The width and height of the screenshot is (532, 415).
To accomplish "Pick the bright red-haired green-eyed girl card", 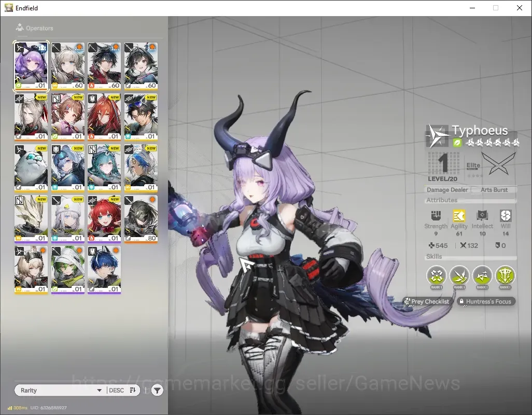I will pos(104,219).
